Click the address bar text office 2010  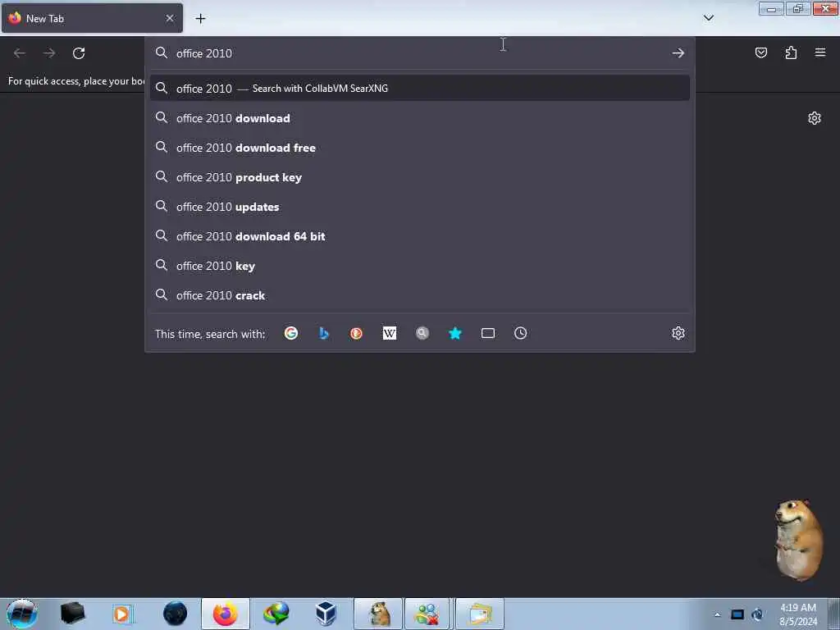204,53
